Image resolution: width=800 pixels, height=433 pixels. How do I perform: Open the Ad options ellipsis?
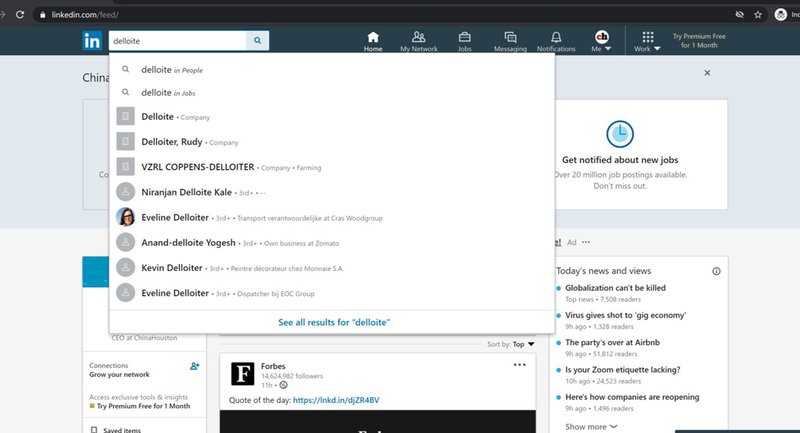(586, 242)
